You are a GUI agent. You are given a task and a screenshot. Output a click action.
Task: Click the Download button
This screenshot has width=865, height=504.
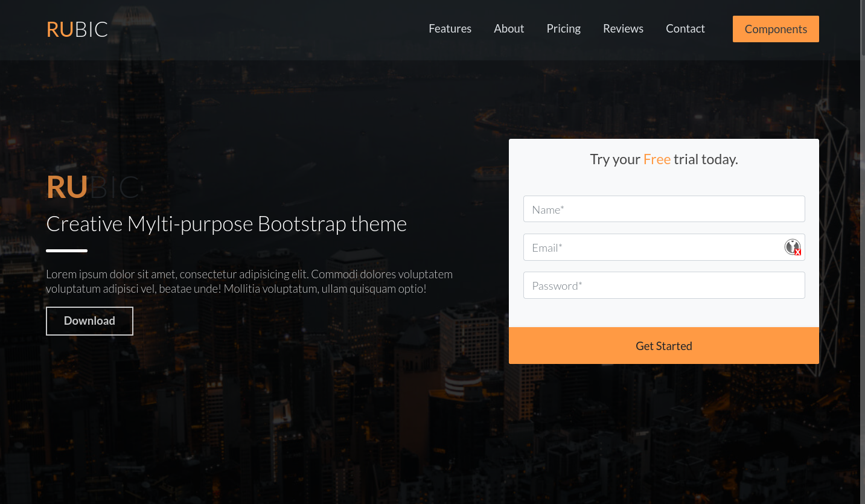[89, 321]
